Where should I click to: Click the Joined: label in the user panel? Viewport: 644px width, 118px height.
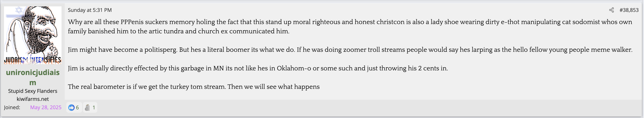[x=12, y=107]
